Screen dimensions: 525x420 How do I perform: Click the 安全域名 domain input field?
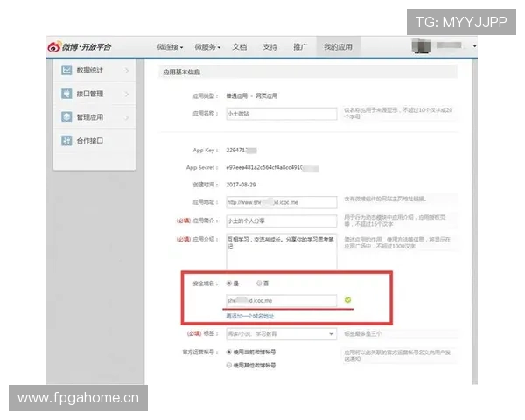[282, 300]
